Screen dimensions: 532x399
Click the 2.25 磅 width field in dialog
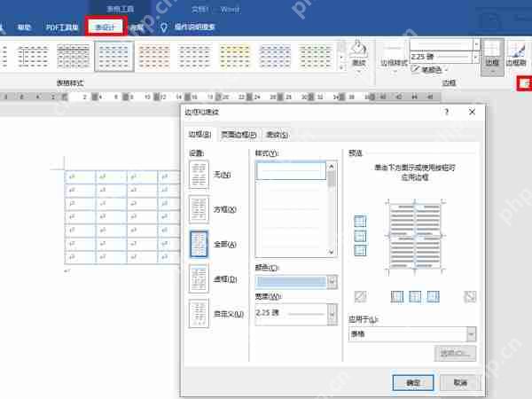pyautogui.click(x=291, y=315)
